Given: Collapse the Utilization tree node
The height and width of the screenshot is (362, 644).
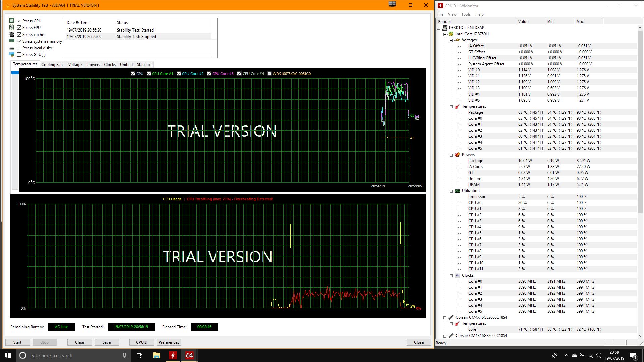Looking at the screenshot, I should coord(451,191).
